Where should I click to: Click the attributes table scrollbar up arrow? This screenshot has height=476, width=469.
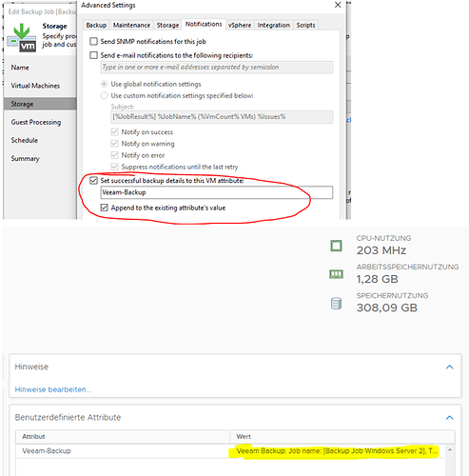click(449, 450)
